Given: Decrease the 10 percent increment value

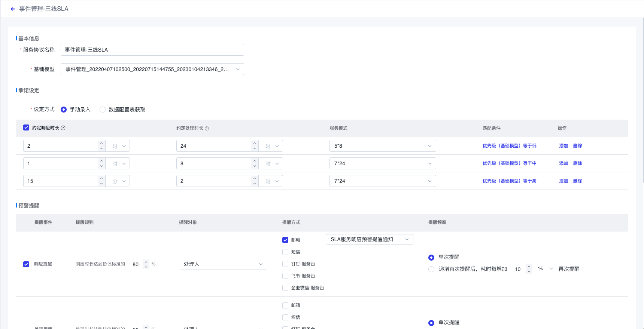Looking at the screenshot, I should click(x=529, y=271).
